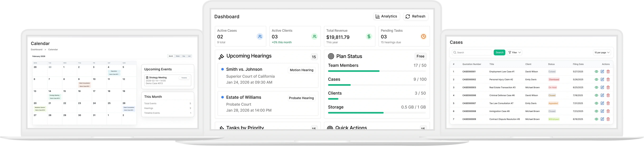Click the target icon beside Plan Status

pyautogui.click(x=331, y=56)
